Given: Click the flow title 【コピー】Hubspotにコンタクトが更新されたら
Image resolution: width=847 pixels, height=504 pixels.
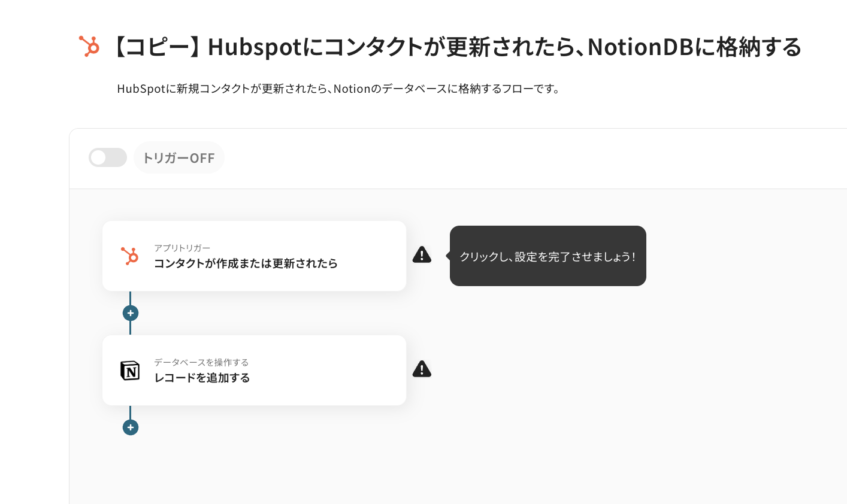Looking at the screenshot, I should (455, 47).
